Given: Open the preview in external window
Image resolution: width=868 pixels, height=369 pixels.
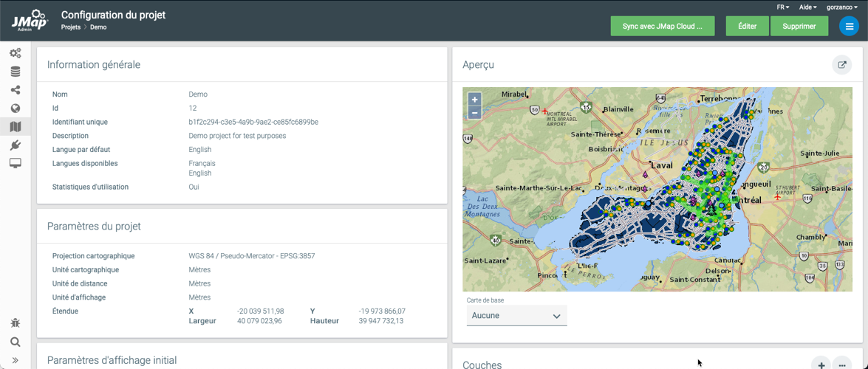Looking at the screenshot, I should click(841, 65).
